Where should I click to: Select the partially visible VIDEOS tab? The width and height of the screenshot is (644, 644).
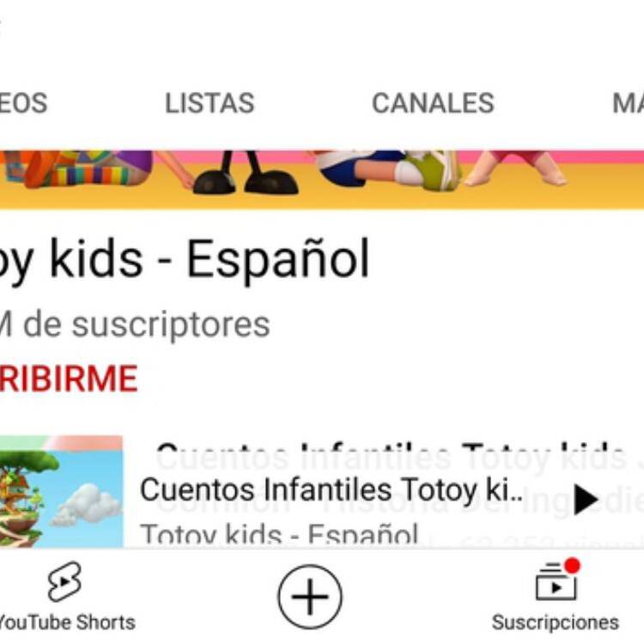tap(23, 103)
